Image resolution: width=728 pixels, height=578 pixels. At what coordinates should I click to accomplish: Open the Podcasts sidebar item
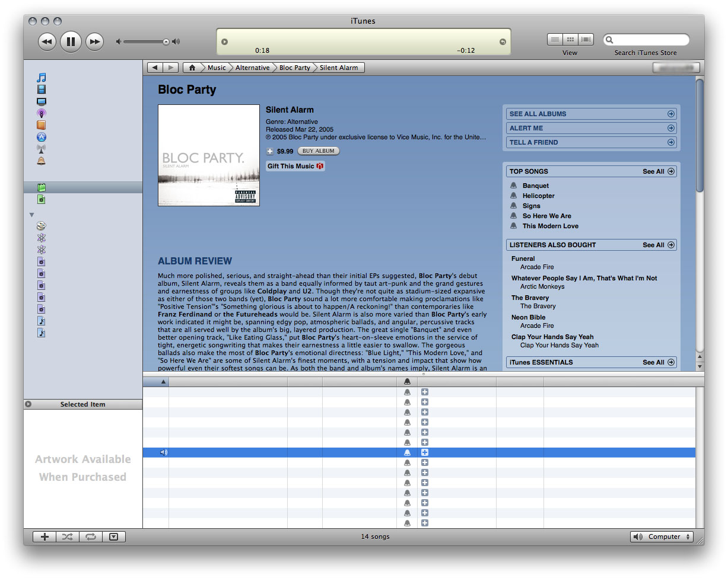tap(41, 113)
